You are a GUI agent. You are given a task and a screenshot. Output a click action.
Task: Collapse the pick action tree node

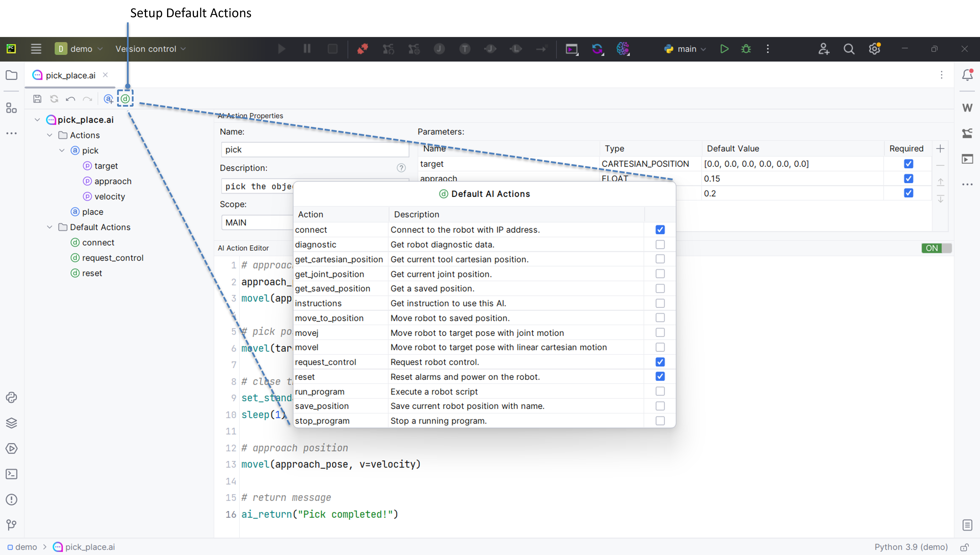(x=62, y=151)
